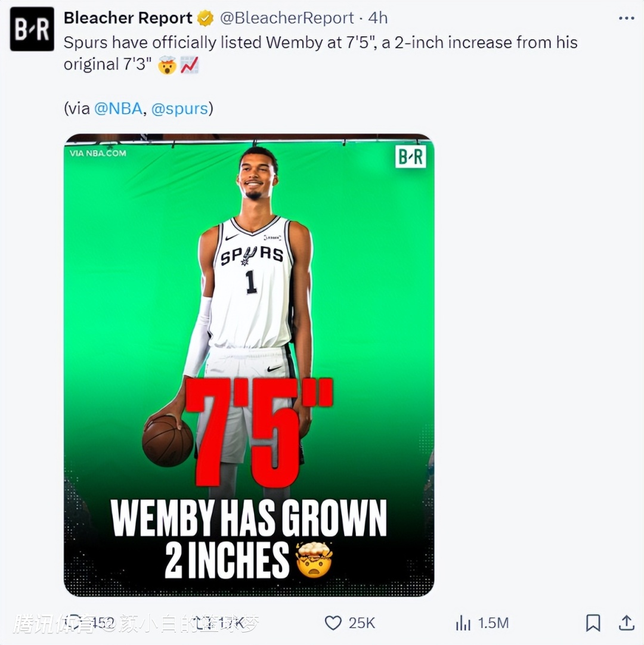Click the Bleacher Report display name
644x645 pixels.
[128, 18]
